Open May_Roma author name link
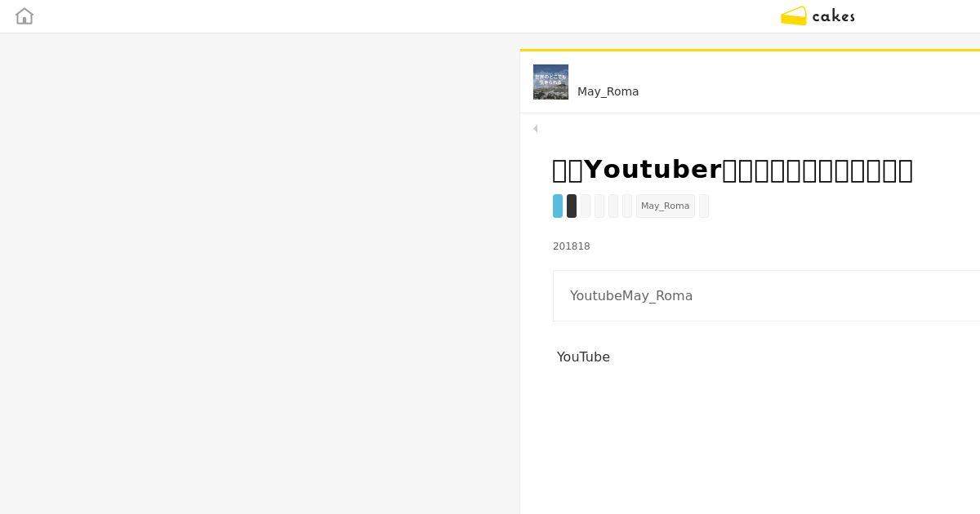The height and width of the screenshot is (514, 980). pos(608,91)
